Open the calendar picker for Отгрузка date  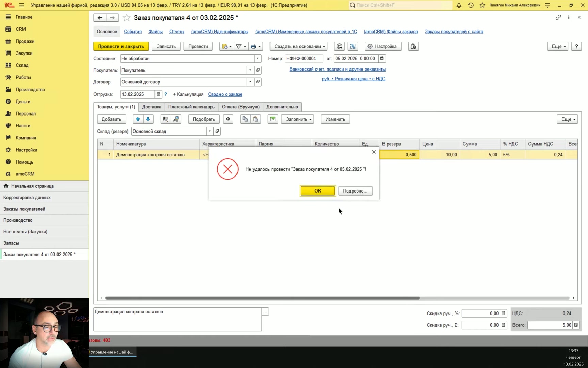coord(158,94)
